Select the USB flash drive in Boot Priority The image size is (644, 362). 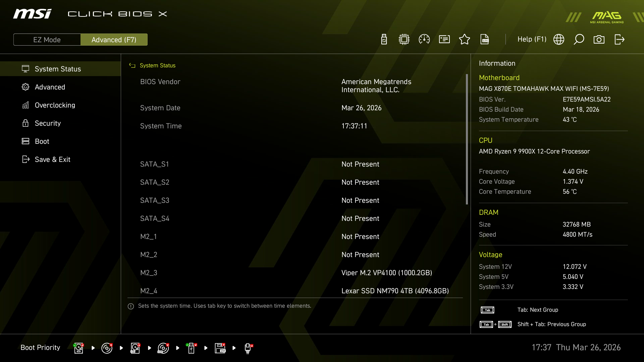[x=192, y=349]
